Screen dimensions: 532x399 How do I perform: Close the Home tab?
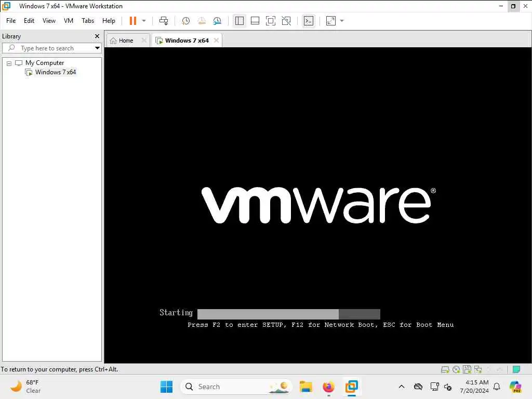pyautogui.click(x=144, y=41)
